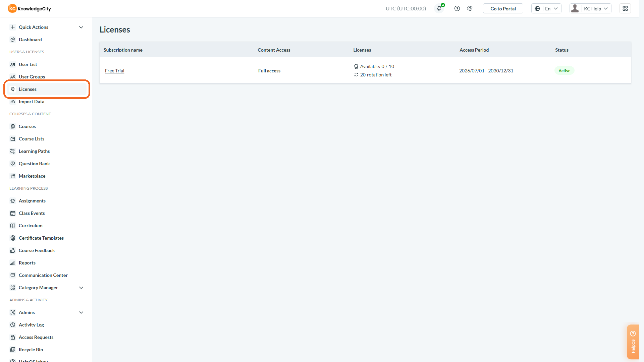The height and width of the screenshot is (362, 644).
Task: Expand the Category Manager chevron
Action: pyautogui.click(x=81, y=288)
